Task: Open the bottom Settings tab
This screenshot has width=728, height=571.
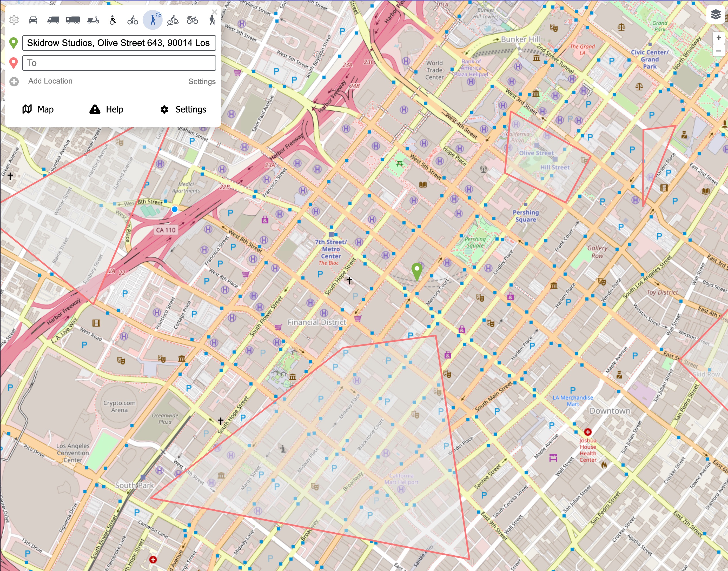Action: point(183,109)
